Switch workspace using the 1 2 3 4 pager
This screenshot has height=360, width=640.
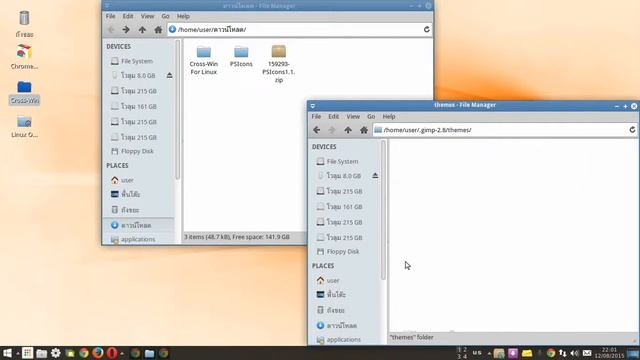[x=462, y=353]
